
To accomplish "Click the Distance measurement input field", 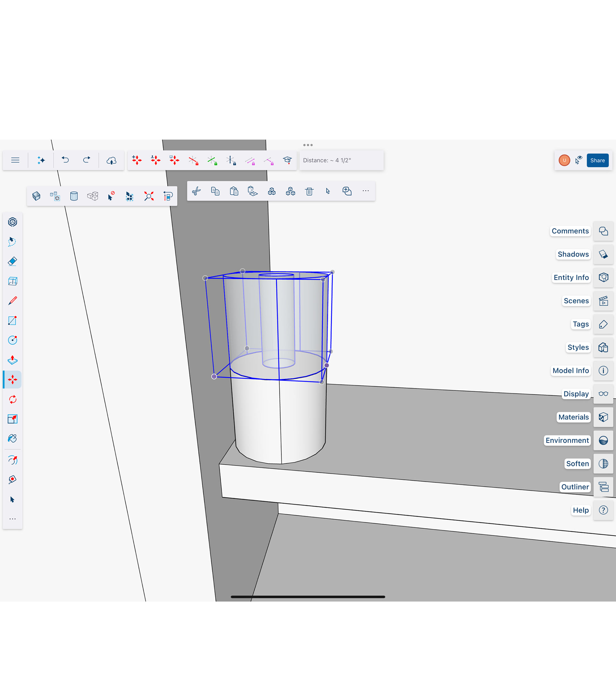I will click(341, 160).
